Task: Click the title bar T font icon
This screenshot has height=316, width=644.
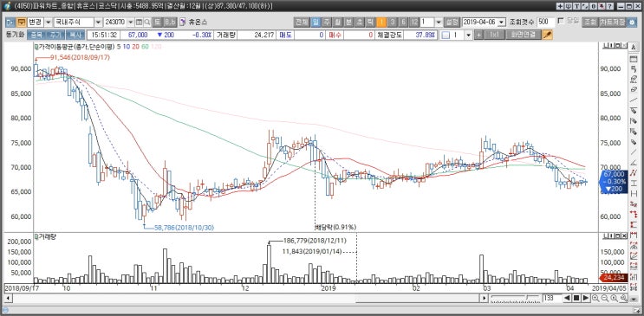Action: coord(577,6)
